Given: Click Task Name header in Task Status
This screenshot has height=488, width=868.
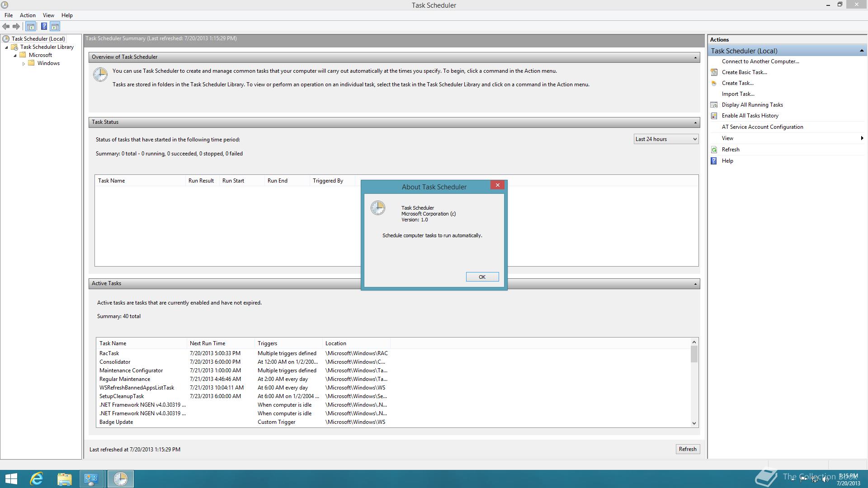Looking at the screenshot, I should click(x=140, y=181).
